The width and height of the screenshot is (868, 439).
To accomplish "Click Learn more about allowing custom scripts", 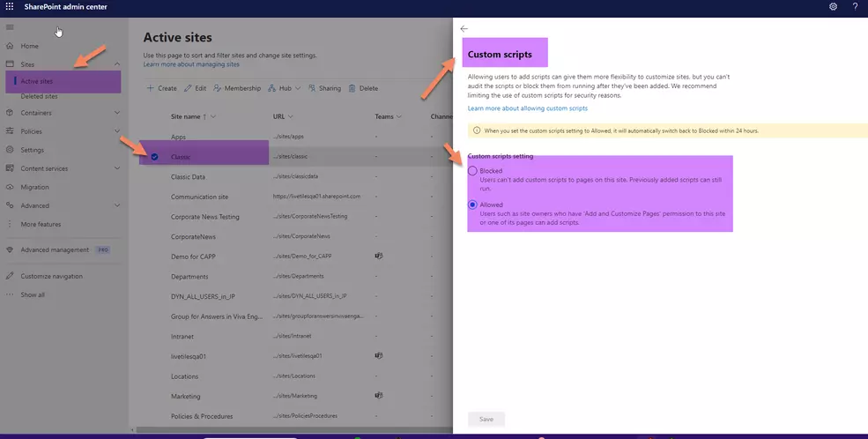I will (527, 108).
